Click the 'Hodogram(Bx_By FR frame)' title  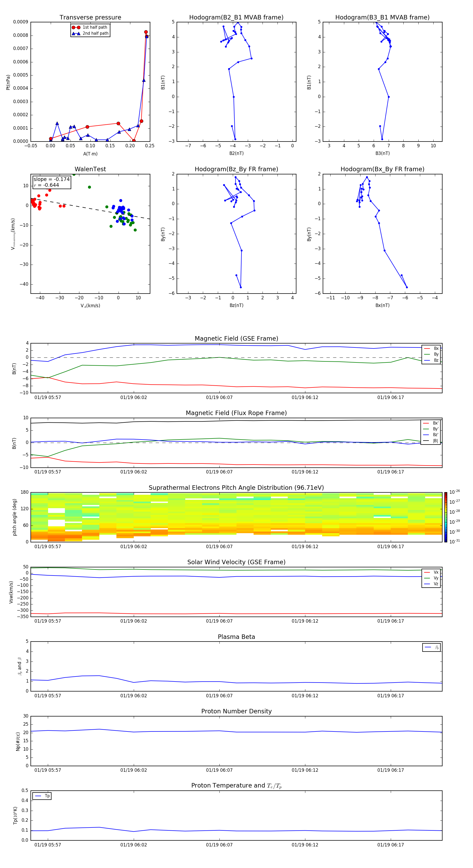pyautogui.click(x=382, y=169)
